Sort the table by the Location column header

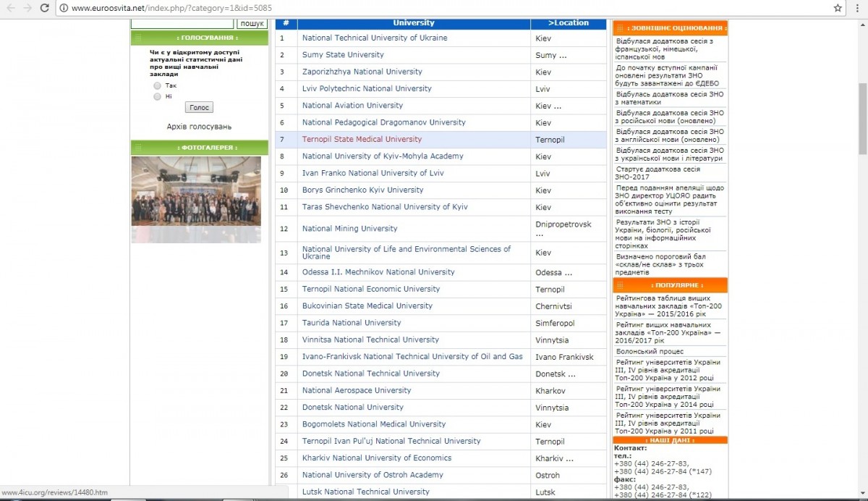(569, 23)
